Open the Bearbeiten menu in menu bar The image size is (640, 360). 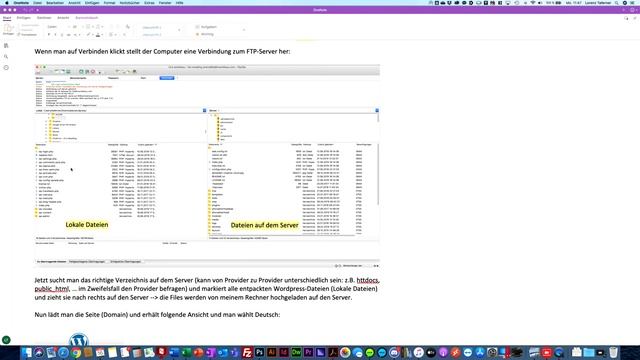tap(55, 3)
